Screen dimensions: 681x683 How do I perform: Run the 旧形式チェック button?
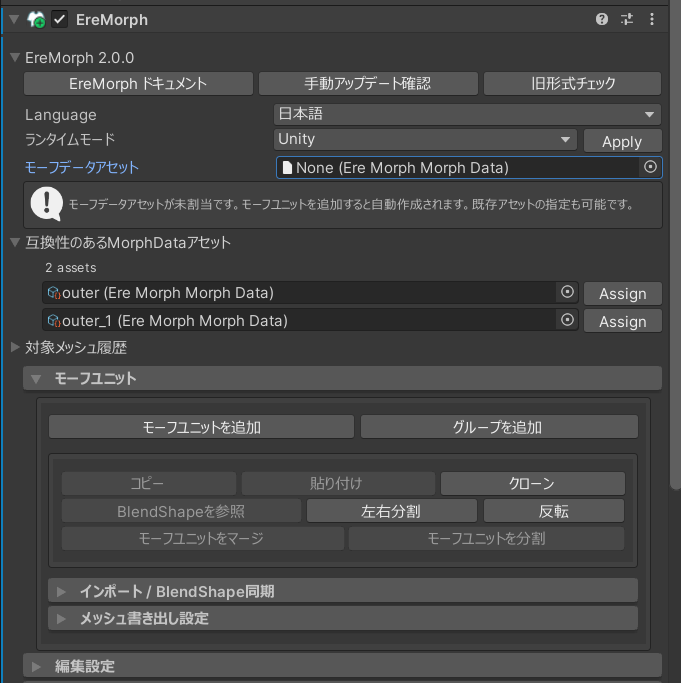pos(573,84)
